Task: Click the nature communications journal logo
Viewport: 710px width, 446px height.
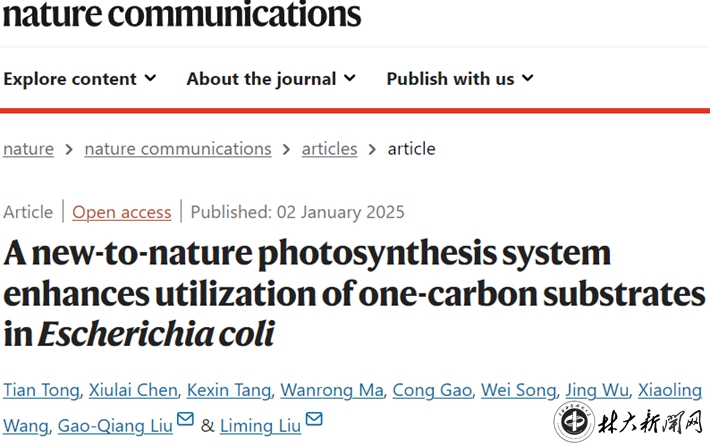Action: tap(181, 15)
